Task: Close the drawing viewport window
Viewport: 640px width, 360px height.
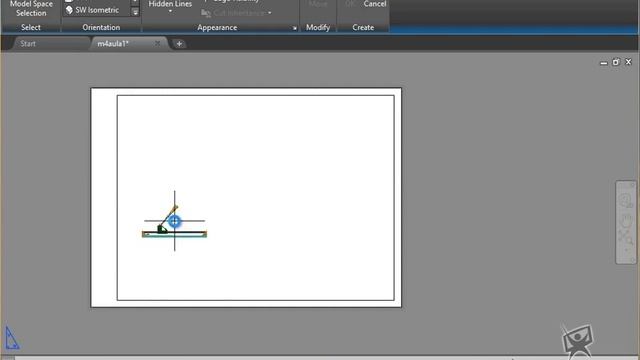Action: tap(628, 62)
